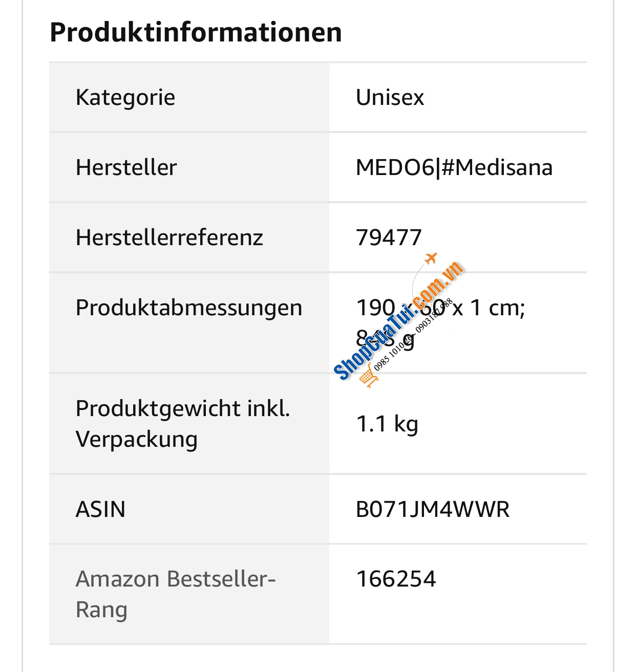Viewport: 636px width, 672px height.
Task: Select the MEDO6|#Medisana manufacturer value
Action: (454, 167)
